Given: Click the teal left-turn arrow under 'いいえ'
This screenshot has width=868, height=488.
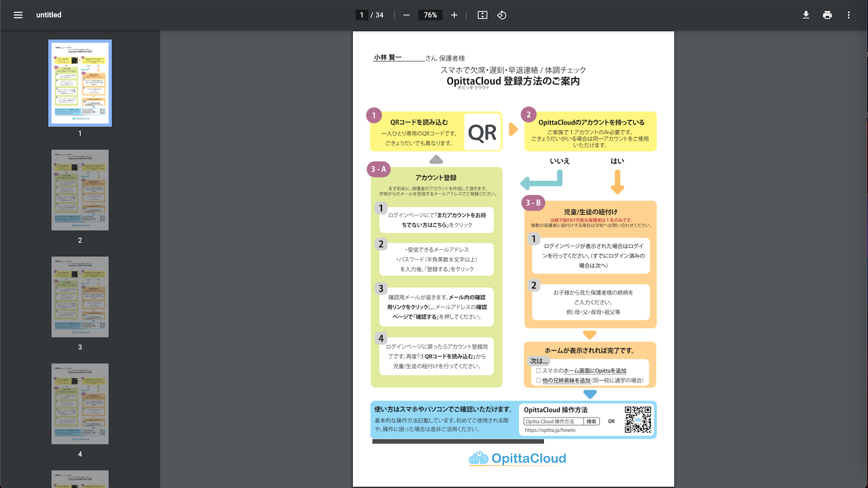Looking at the screenshot, I should (541, 180).
